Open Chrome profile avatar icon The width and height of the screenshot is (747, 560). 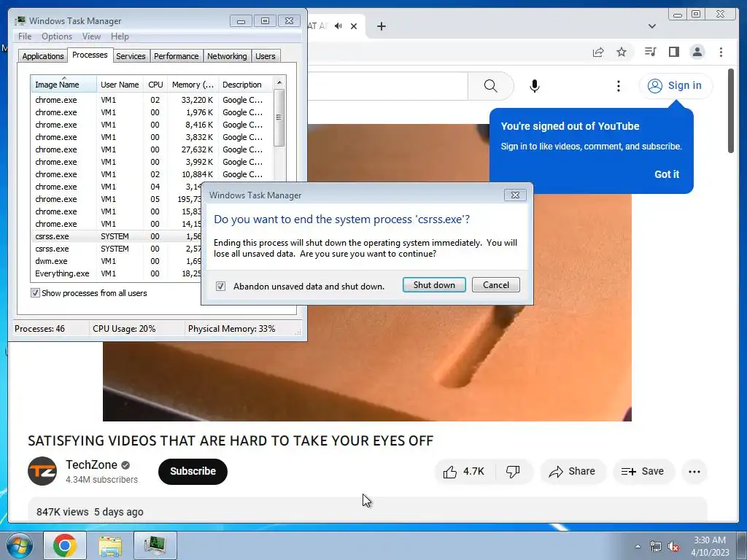click(x=697, y=52)
